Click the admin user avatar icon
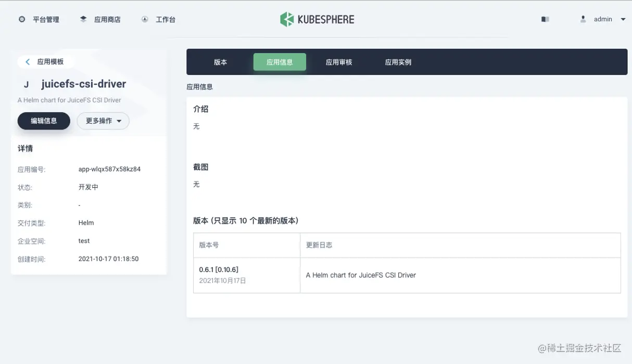 (583, 19)
